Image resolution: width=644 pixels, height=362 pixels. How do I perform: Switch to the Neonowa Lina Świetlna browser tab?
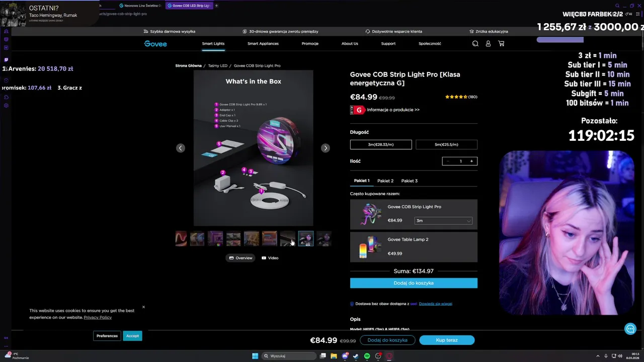coord(140,6)
